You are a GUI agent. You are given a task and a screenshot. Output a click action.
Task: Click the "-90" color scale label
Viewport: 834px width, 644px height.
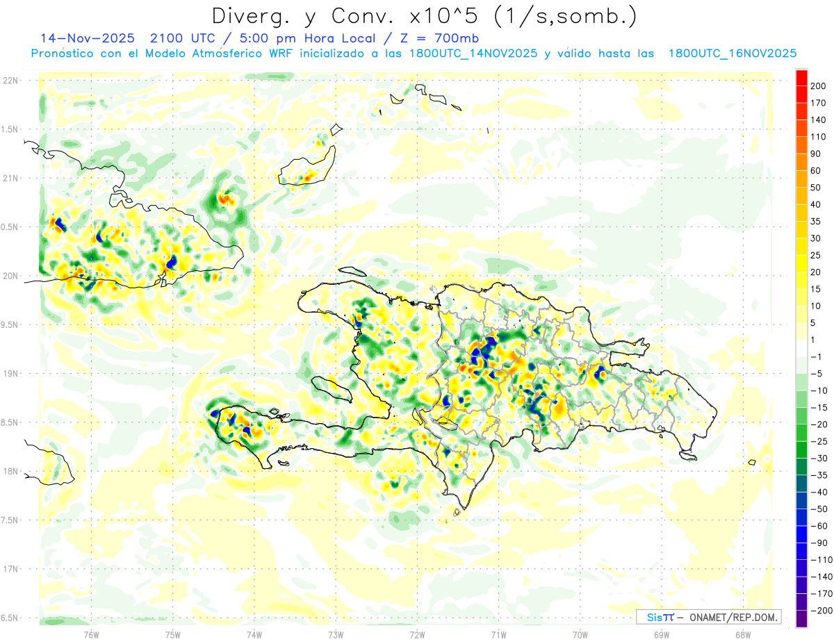[820, 543]
